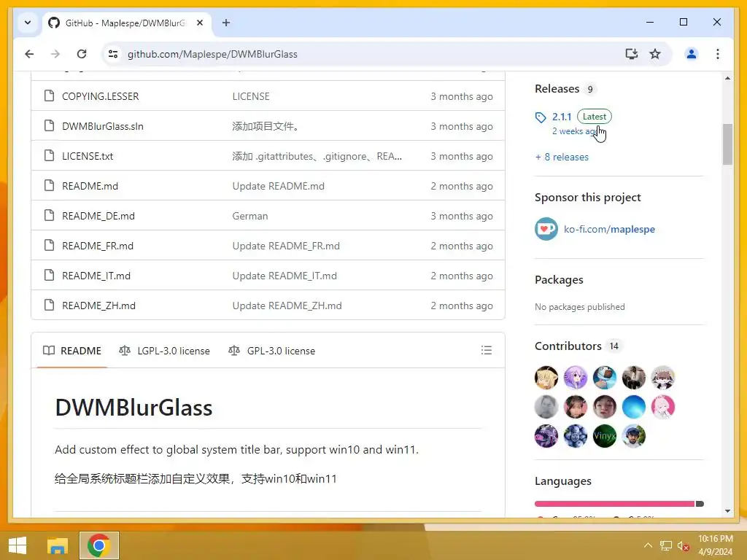Screen dimensions: 747x560
Task: Show hidden tray icons chevron
Action: click(648, 545)
